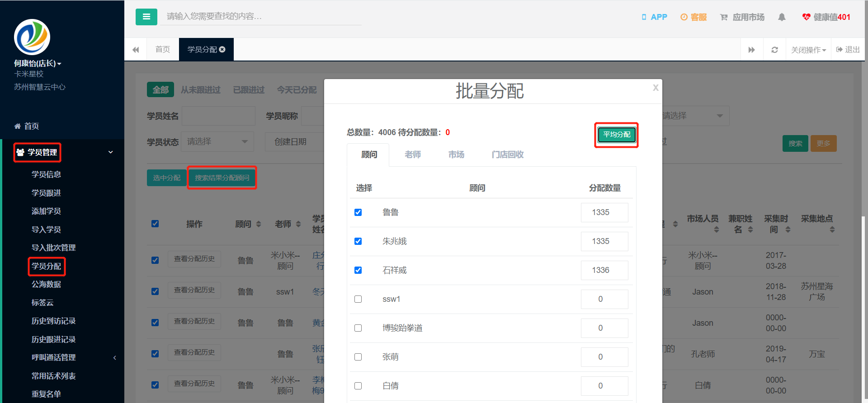Screen dimensions: 868x403
Task: Click the refresh page icon
Action: [774, 50]
